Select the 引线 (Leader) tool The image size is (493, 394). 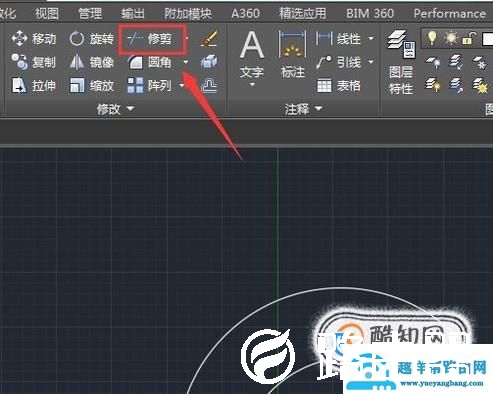coord(338,62)
